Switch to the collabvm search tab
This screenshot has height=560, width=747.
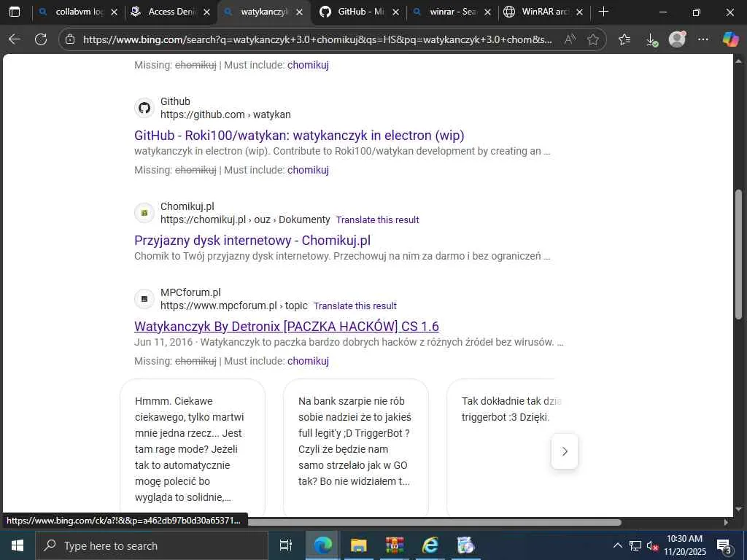point(79,12)
